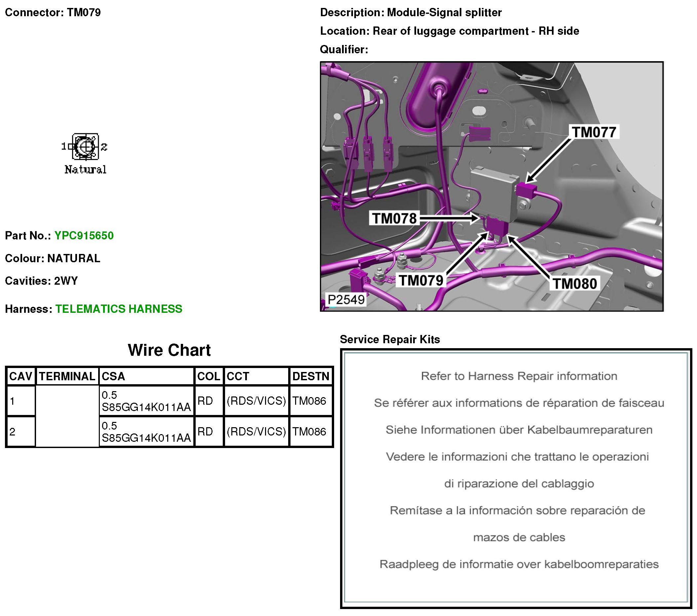Click the TERMINAL column header

pyautogui.click(x=67, y=376)
